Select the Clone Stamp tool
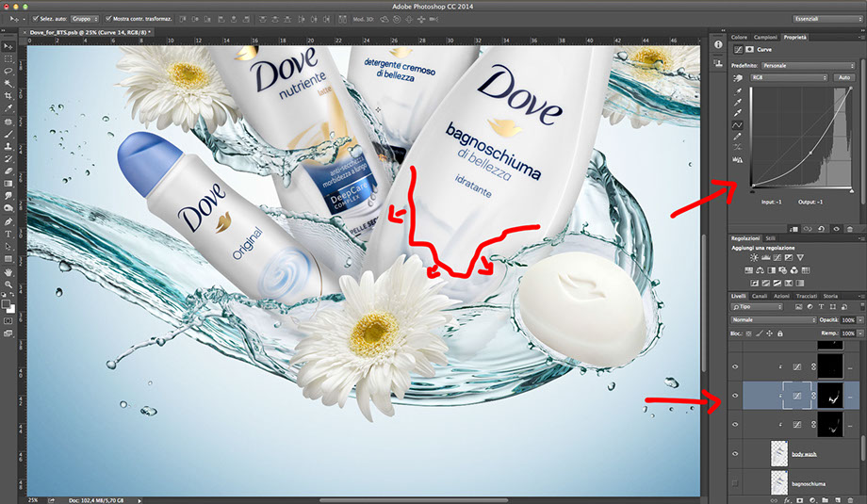The height and width of the screenshot is (504, 867). coord(8,146)
